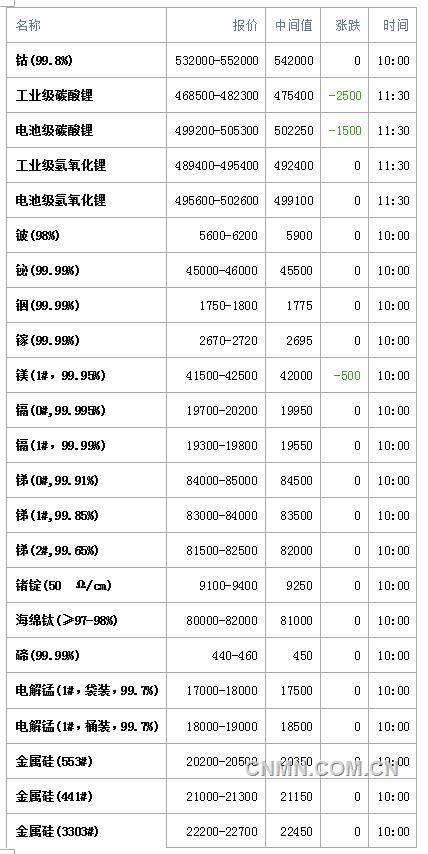Select the -2500 change value
The height and width of the screenshot is (854, 428).
345,95
